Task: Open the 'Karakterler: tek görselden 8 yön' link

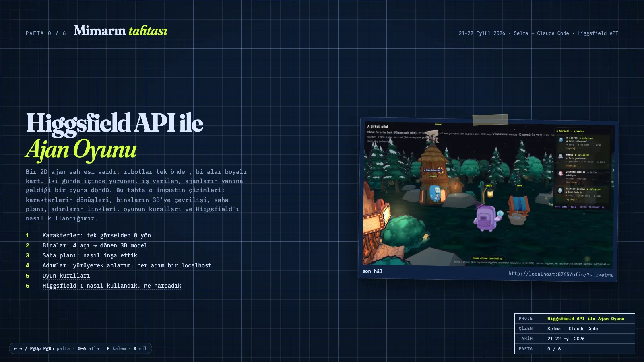Action: click(97, 235)
